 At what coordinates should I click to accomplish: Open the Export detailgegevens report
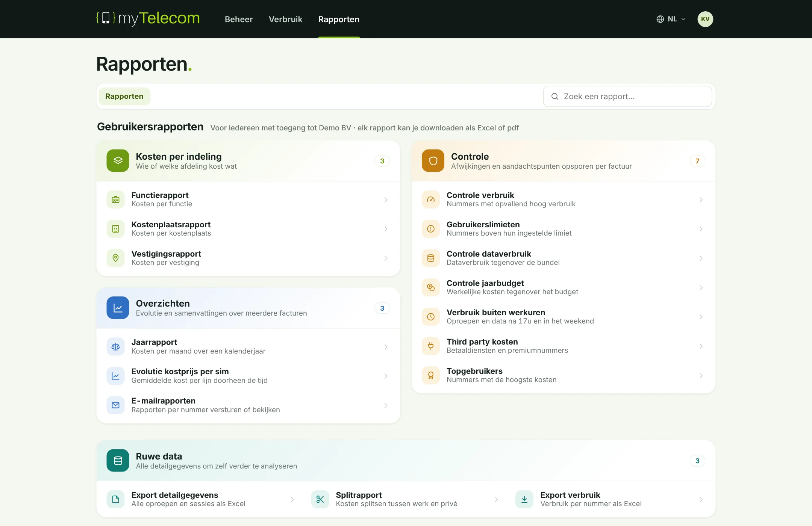point(201,499)
